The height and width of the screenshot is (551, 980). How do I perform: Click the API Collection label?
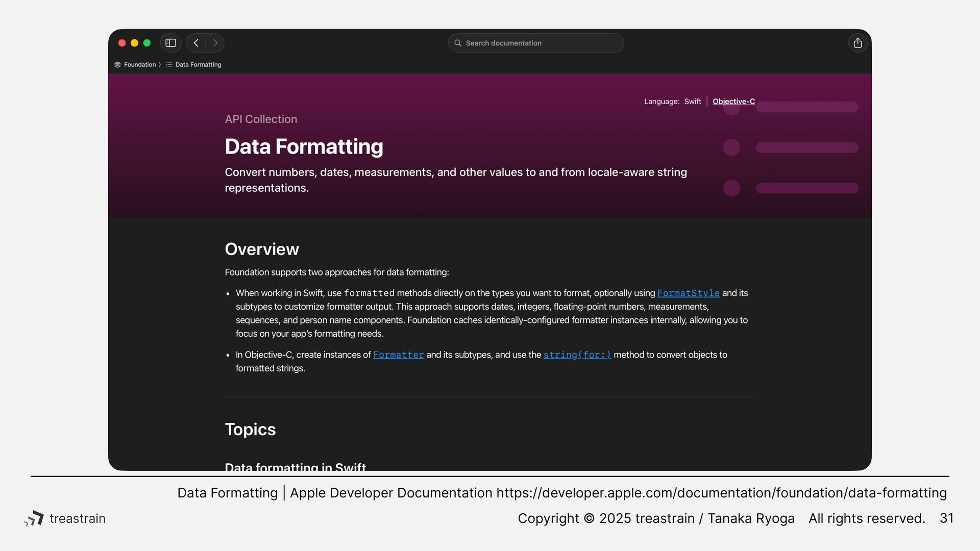point(261,119)
